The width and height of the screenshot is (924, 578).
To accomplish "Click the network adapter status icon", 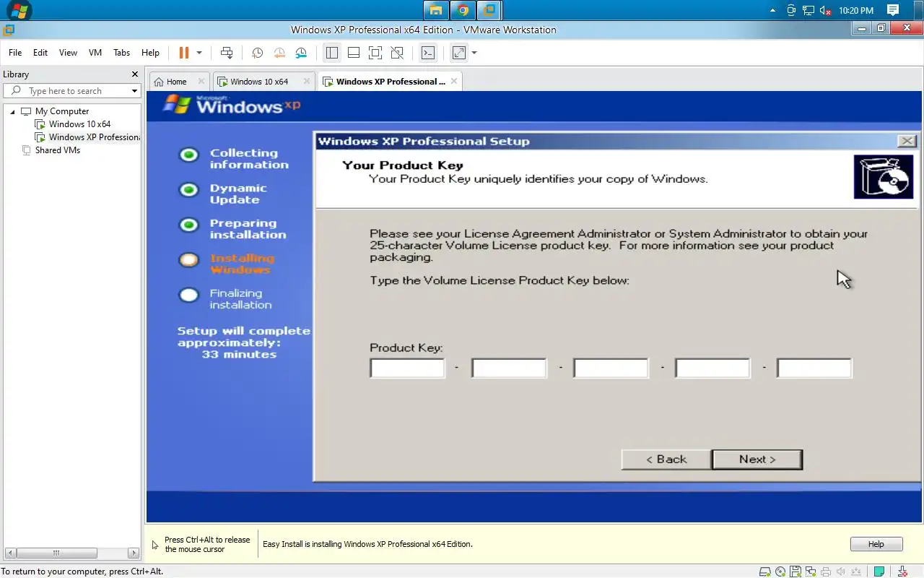I will [x=811, y=571].
